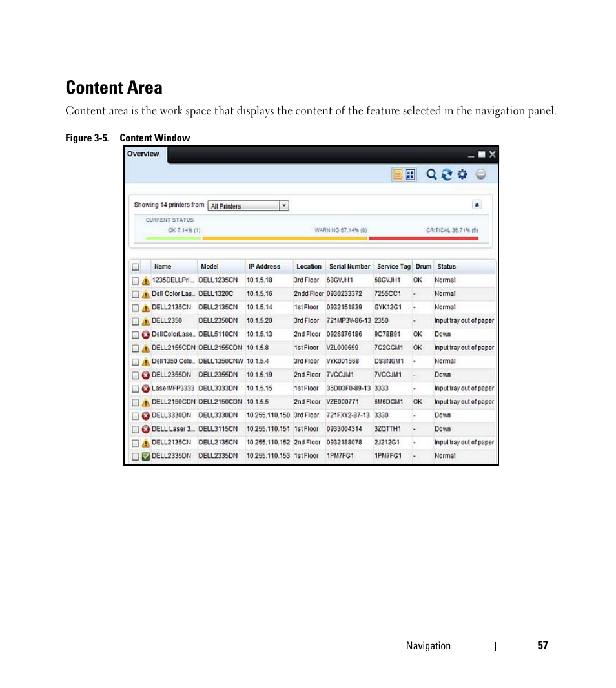Select serial number 0930233372
Image resolution: width=616 pixels, height=688 pixels.
(x=344, y=293)
